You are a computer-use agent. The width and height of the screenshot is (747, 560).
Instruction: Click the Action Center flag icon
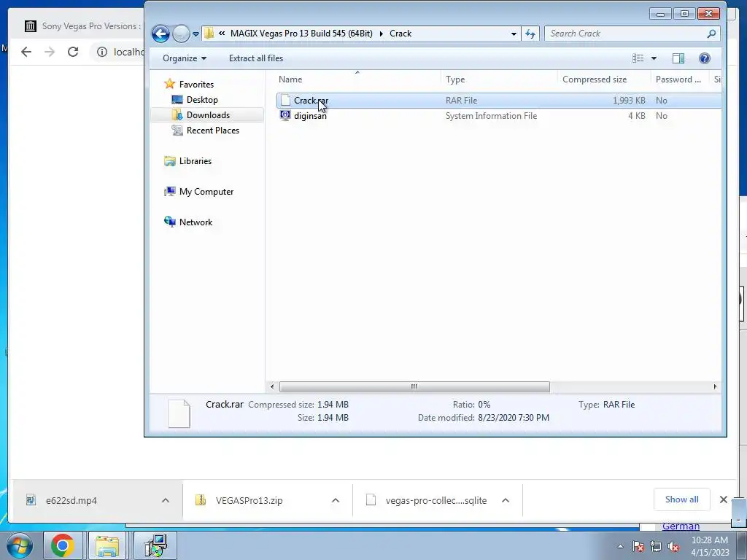638,547
